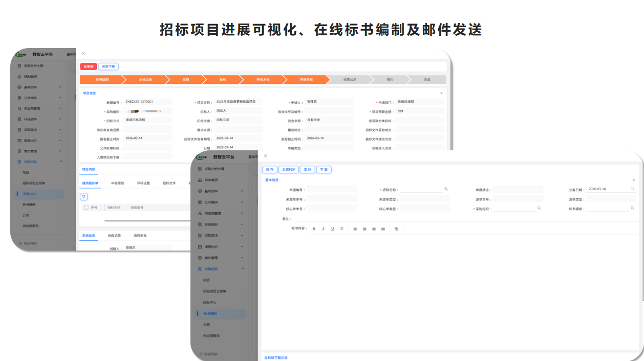The height and width of the screenshot is (361, 644).
Task: Open 公告 in the front window sidebar
Action: coord(206,324)
